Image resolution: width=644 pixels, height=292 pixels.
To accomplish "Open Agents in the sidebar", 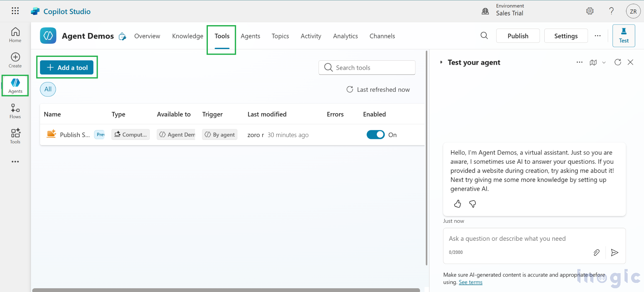I will (15, 85).
